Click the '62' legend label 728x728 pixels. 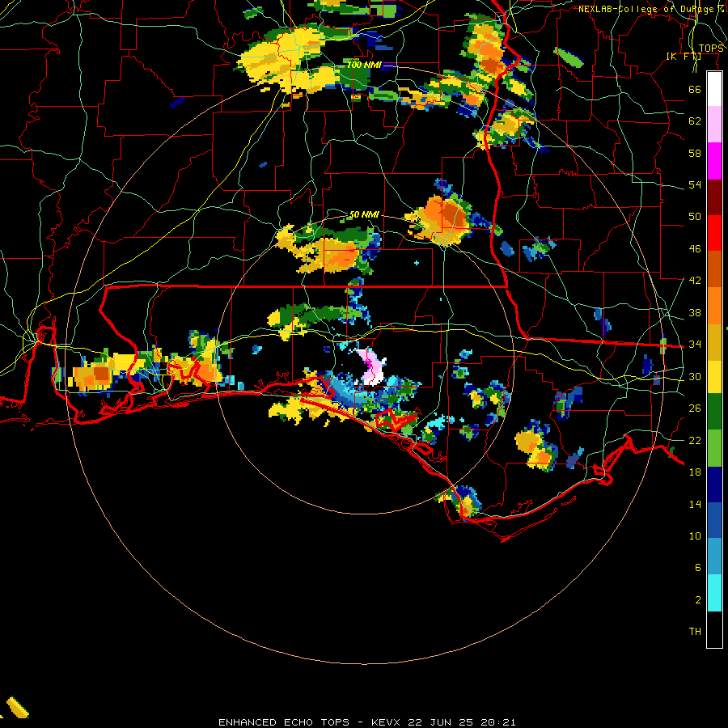[x=695, y=121]
